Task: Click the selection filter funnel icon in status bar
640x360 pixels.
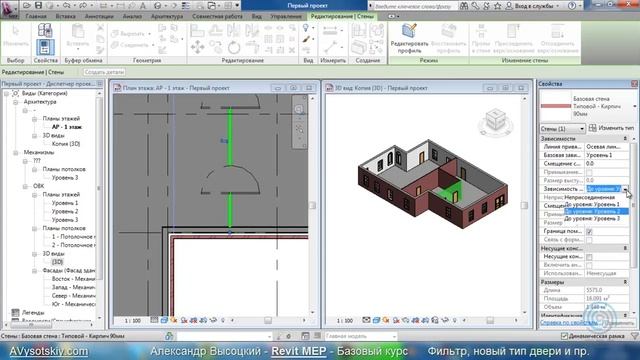Action: pyautogui.click(x=635, y=336)
